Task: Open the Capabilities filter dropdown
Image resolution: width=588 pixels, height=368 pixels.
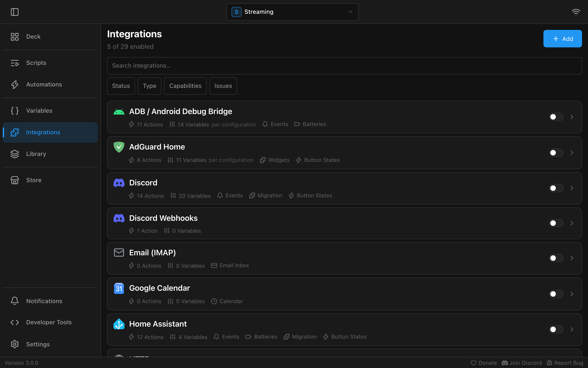Action: [185, 86]
